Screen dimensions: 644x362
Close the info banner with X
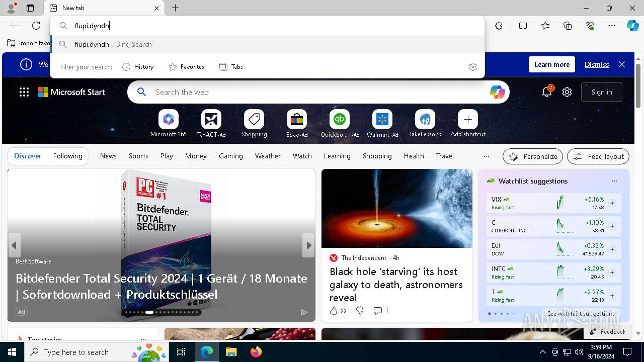point(622,64)
